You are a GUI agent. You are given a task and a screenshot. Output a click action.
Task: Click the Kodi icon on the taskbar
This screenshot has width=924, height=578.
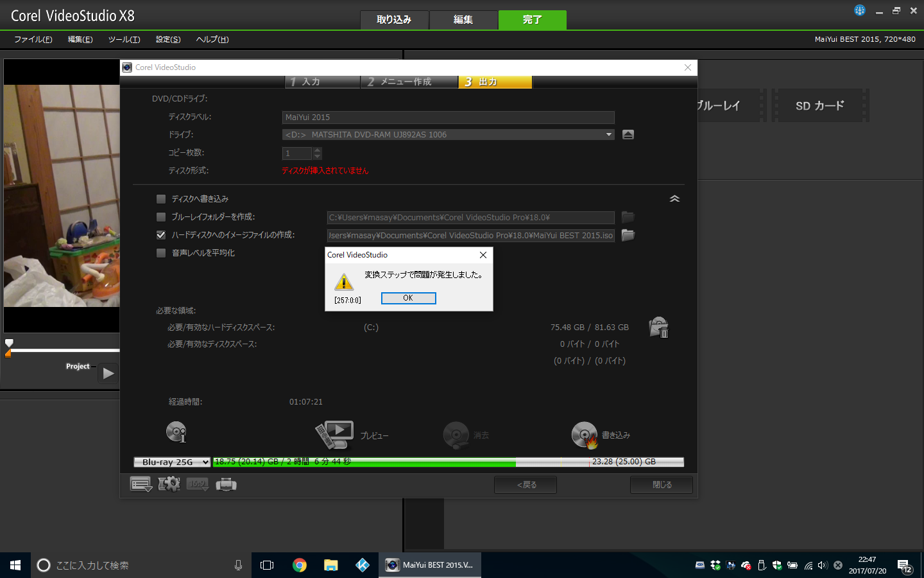pyautogui.click(x=363, y=565)
